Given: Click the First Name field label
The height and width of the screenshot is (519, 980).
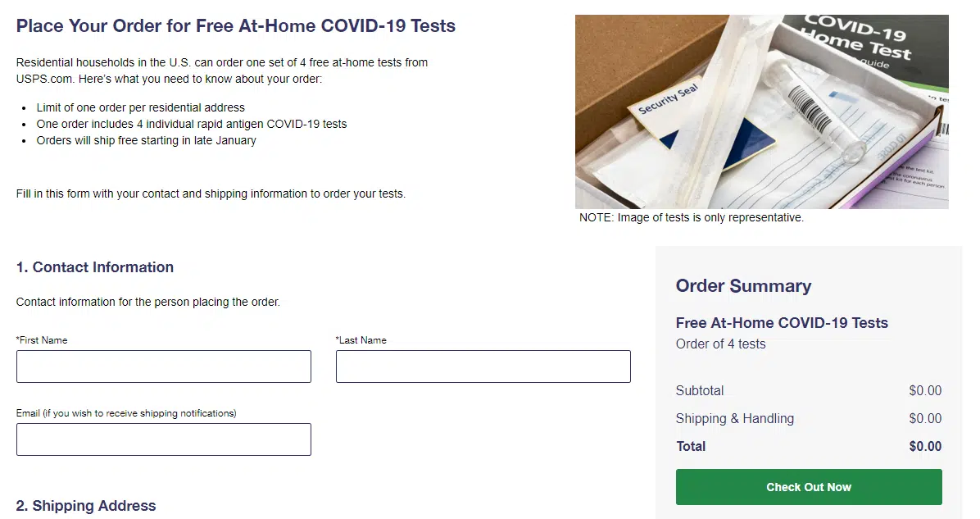Looking at the screenshot, I should pyautogui.click(x=42, y=339).
